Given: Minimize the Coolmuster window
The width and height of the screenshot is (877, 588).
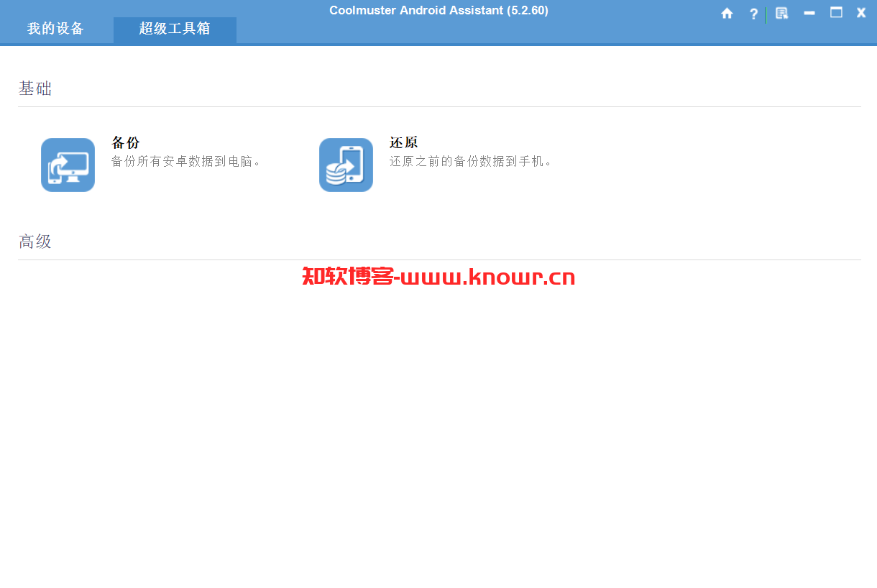Looking at the screenshot, I should (809, 13).
